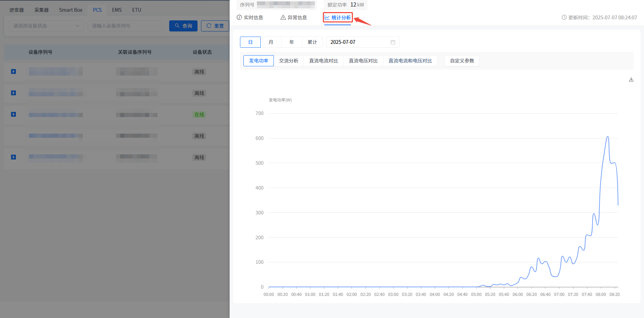Switch to 异常信息 tab
The height and width of the screenshot is (318, 644).
pyautogui.click(x=294, y=18)
